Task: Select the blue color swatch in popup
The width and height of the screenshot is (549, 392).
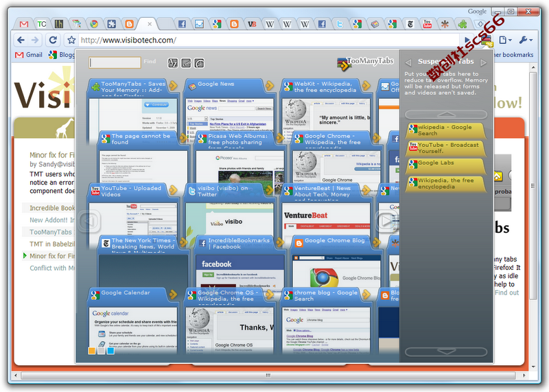Action: [110, 351]
